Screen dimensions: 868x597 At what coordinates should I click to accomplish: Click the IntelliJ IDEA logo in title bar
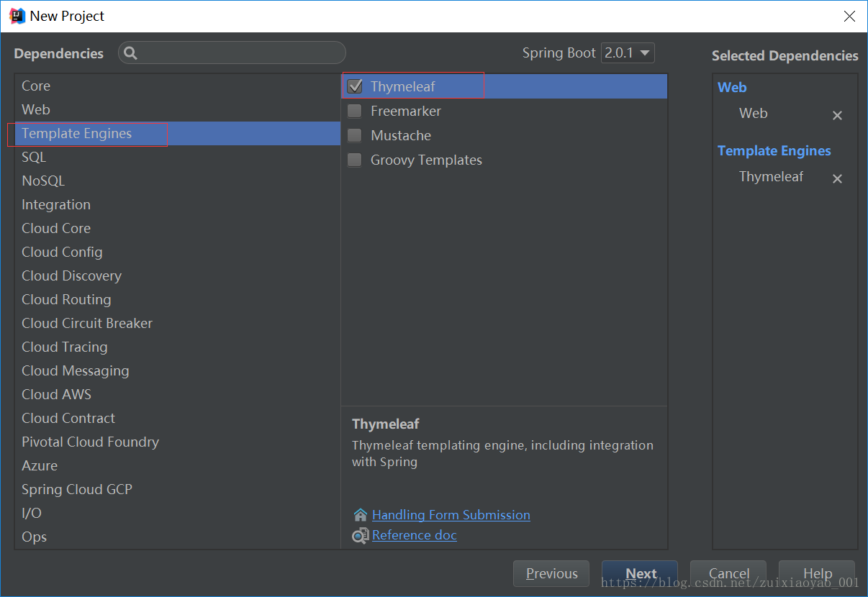tap(17, 16)
